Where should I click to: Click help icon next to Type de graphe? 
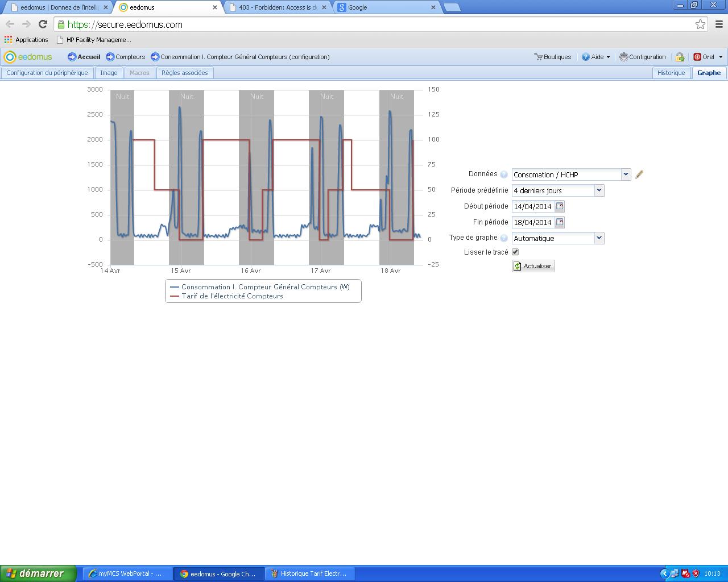click(x=504, y=238)
